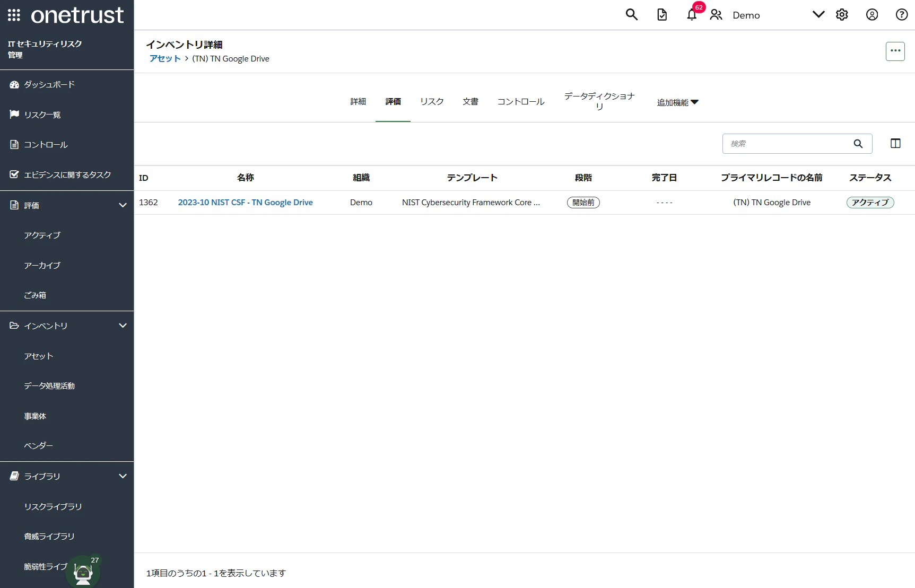Collapse the ライブラリ sidebar section
Viewport: 915px width, 588px height.
pos(123,476)
